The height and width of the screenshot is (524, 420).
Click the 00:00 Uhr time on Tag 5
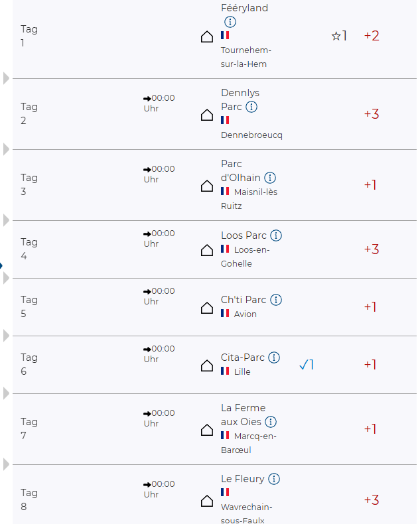tap(159, 296)
